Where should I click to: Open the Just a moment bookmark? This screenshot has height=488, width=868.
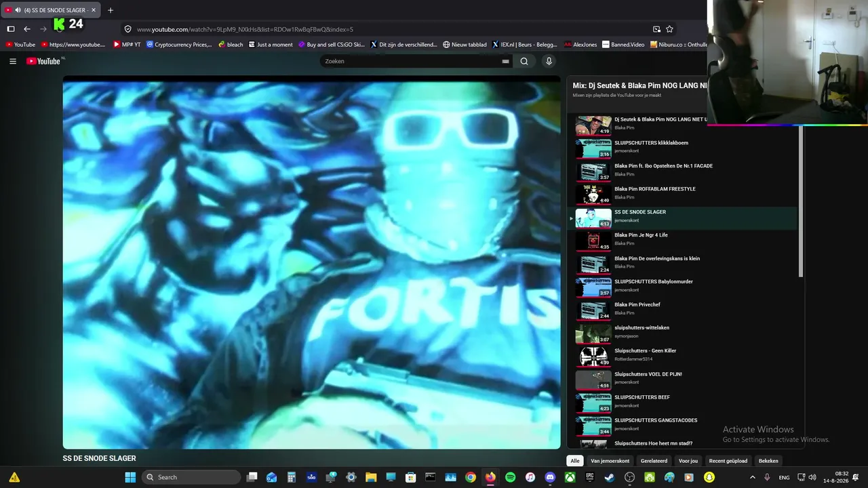[271, 45]
